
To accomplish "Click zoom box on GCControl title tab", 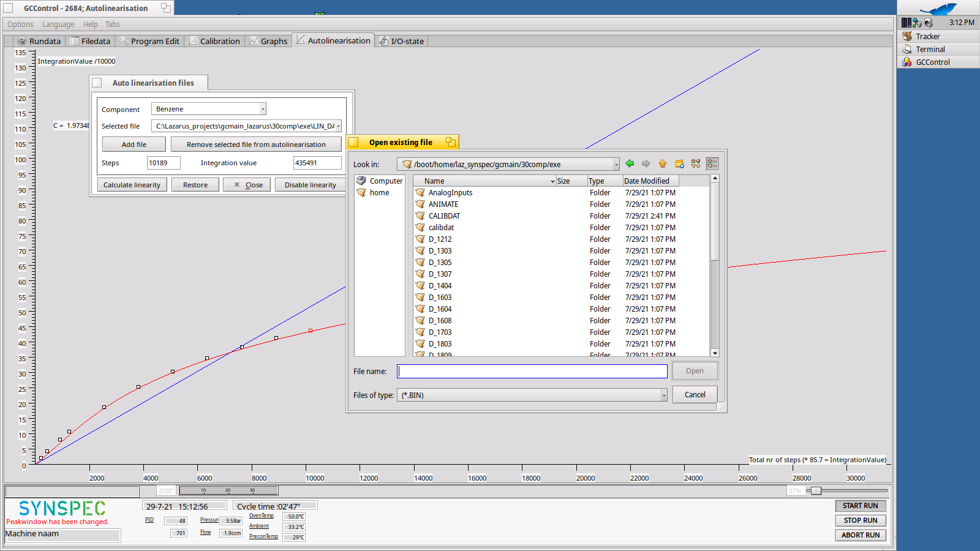I will [x=166, y=8].
